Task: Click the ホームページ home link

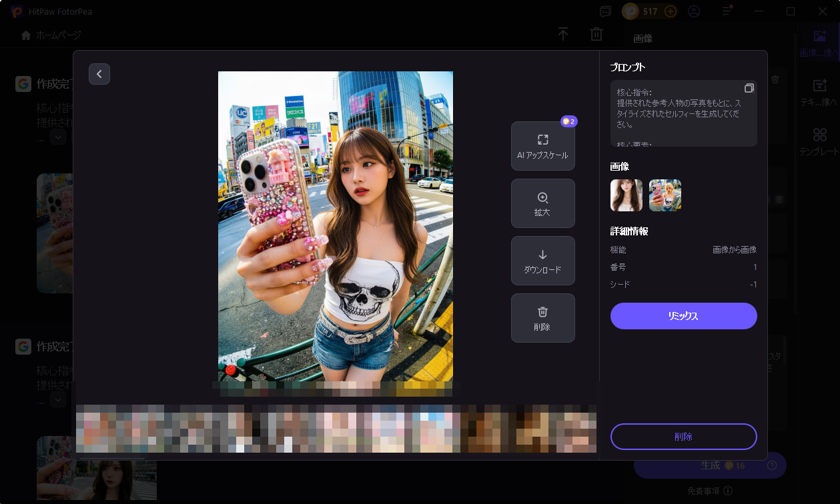Action: tap(51, 35)
